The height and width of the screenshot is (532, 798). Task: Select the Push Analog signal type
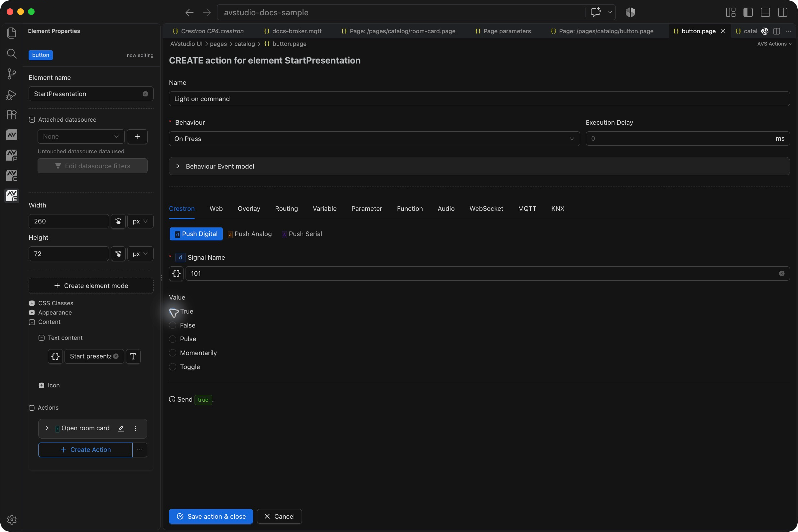(x=250, y=234)
